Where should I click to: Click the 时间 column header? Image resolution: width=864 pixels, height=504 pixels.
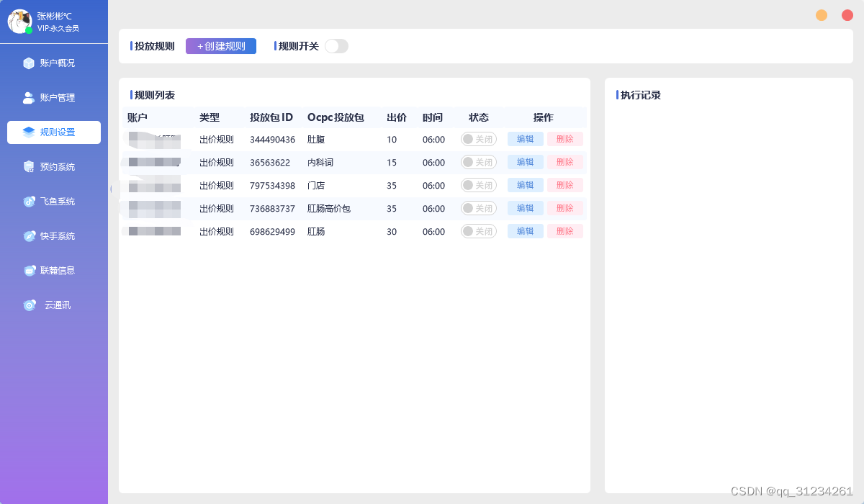(x=433, y=117)
